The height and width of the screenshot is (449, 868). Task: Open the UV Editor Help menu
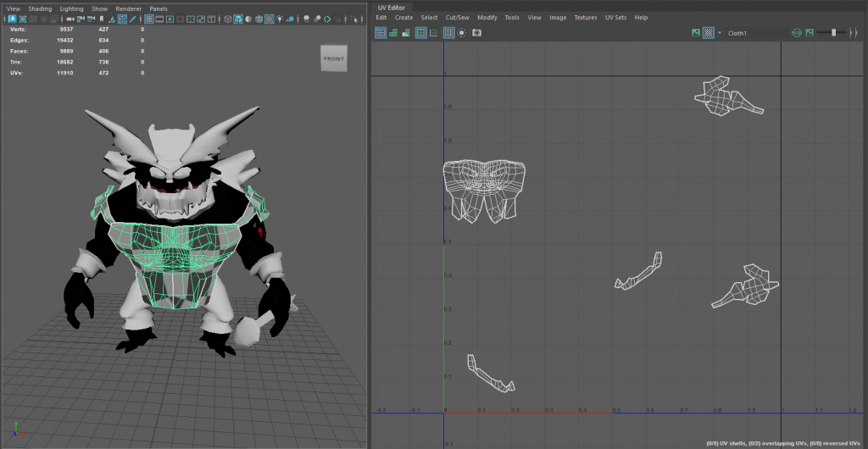tap(641, 18)
